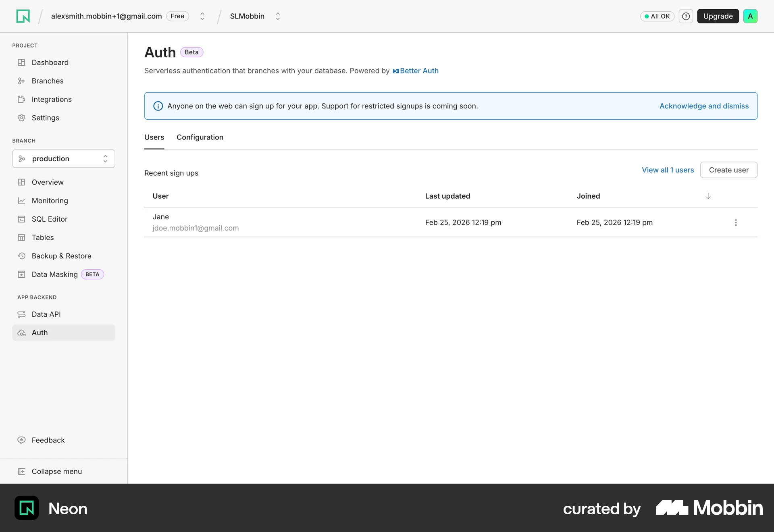Click the info icon in the signup notice

(x=158, y=106)
